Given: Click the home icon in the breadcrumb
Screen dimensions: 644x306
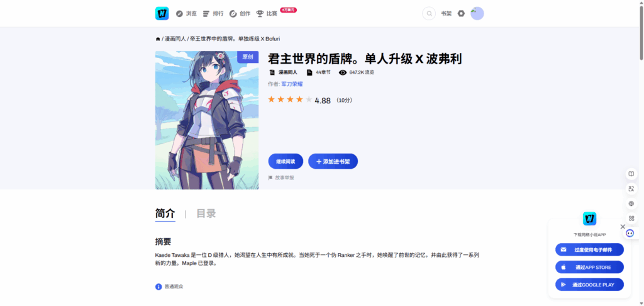Looking at the screenshot, I should click(x=158, y=38).
